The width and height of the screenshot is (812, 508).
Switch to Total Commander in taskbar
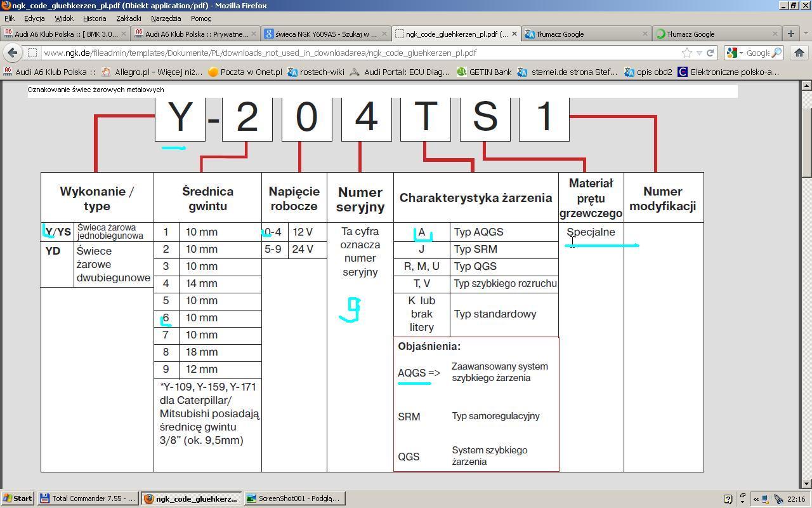pos(88,498)
